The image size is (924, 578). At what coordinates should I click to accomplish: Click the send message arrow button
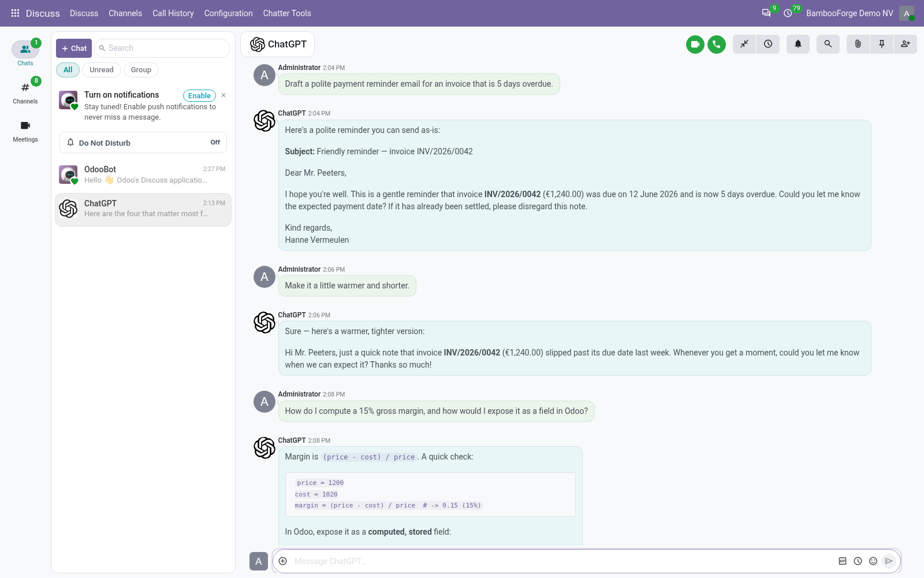(x=889, y=561)
